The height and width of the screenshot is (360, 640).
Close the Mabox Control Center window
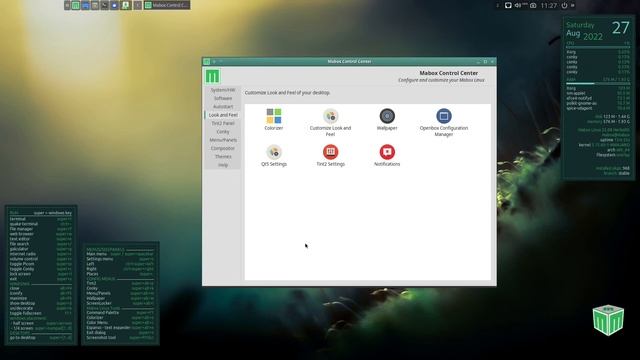pos(492,62)
